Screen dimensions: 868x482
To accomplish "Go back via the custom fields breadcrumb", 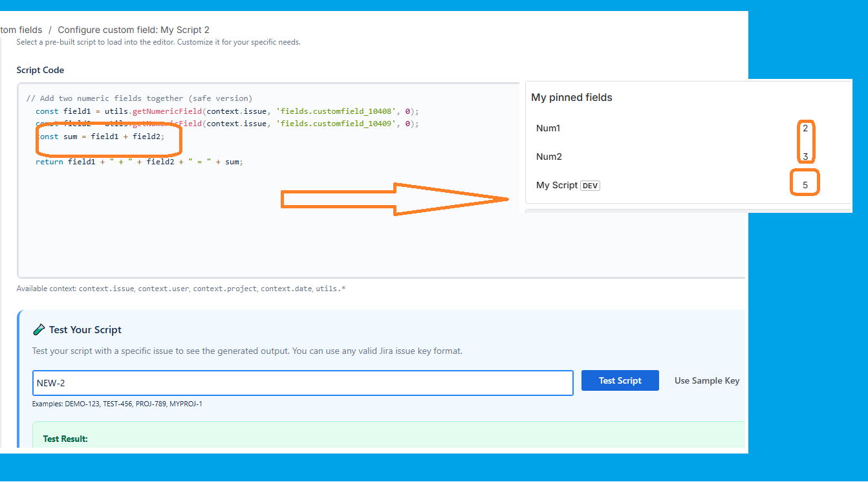I will 21,30.
